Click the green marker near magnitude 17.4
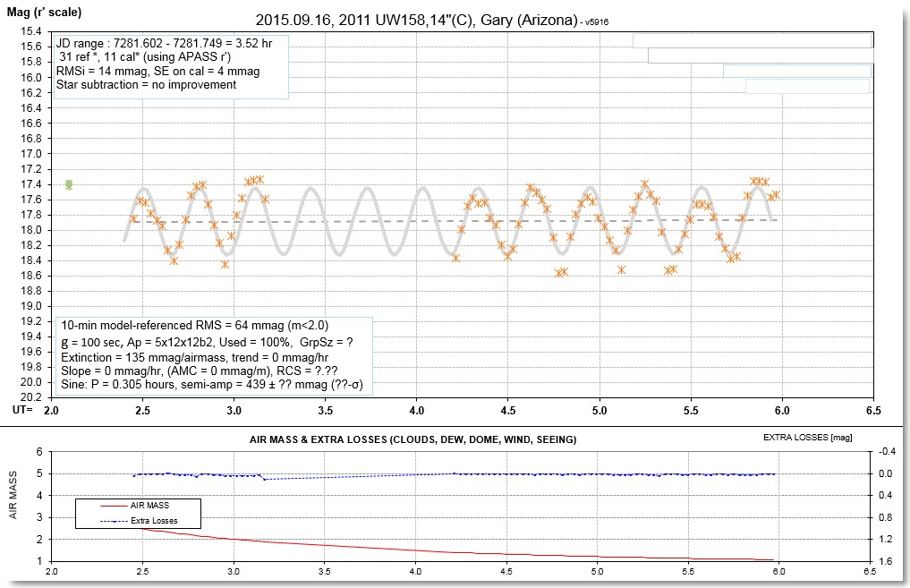The height and width of the screenshot is (588, 910). [x=69, y=184]
